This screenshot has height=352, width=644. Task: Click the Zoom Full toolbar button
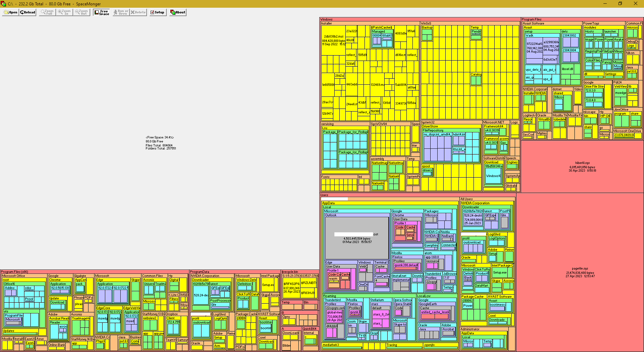point(47,12)
